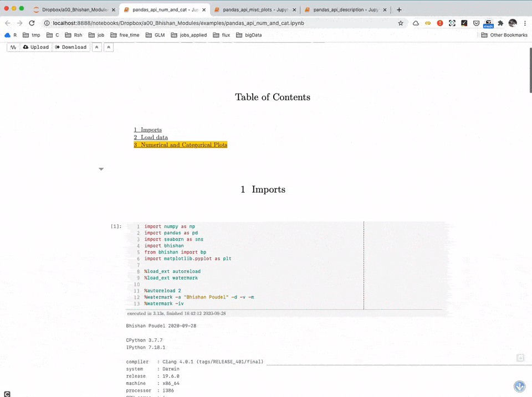Open the C bookmarks folder

click(x=53, y=35)
